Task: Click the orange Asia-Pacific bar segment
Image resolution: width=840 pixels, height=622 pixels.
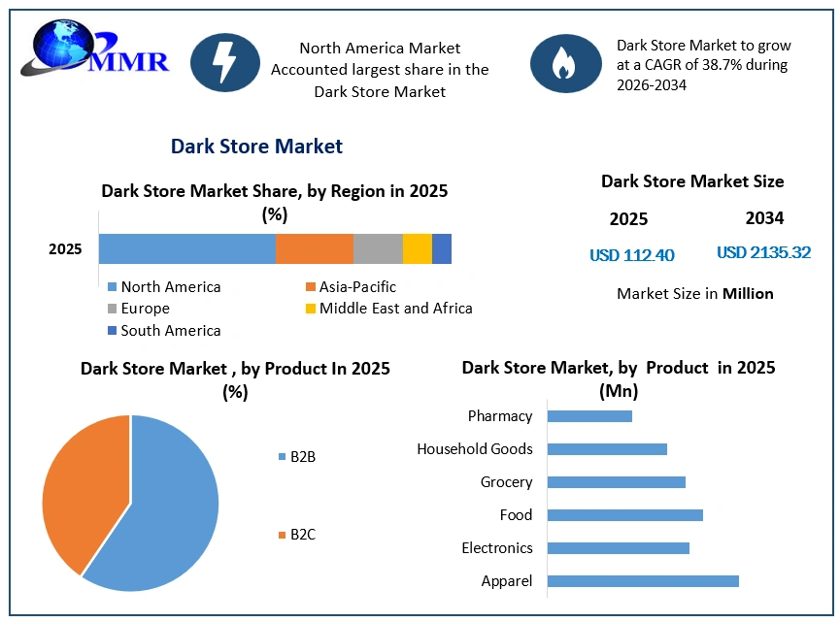Action: (x=315, y=249)
